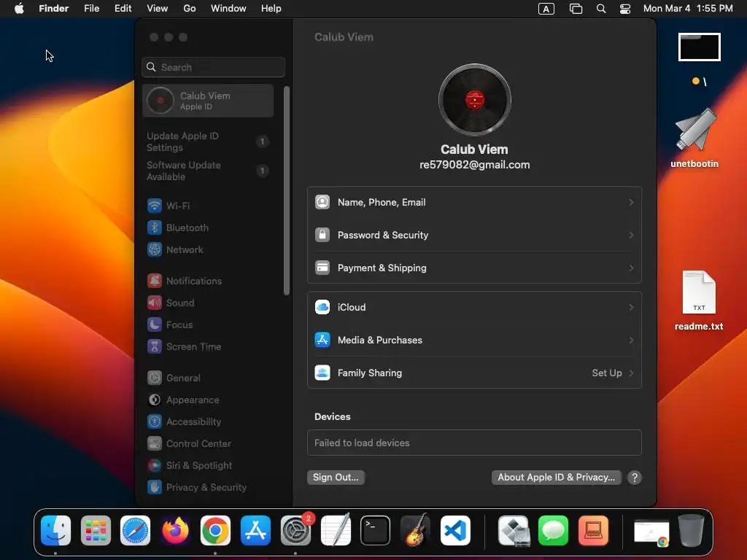The width and height of the screenshot is (747, 560).
Task: Click the Sign Out button
Action: [336, 478]
